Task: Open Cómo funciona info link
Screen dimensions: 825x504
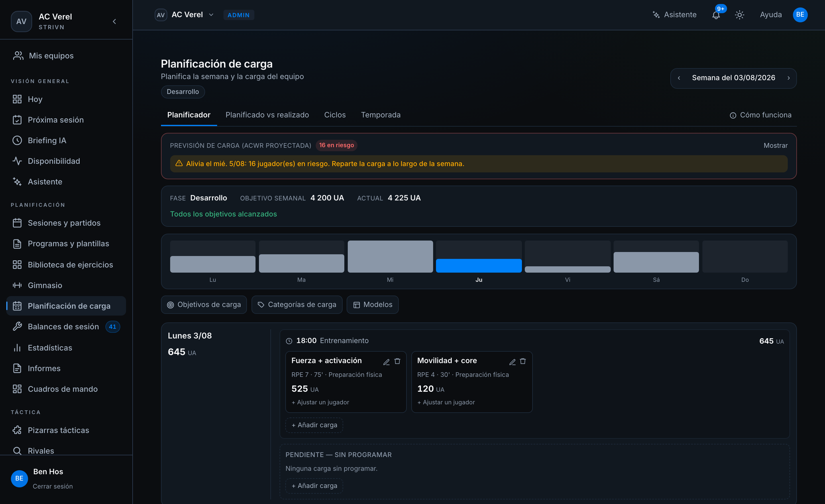Action: pyautogui.click(x=760, y=115)
